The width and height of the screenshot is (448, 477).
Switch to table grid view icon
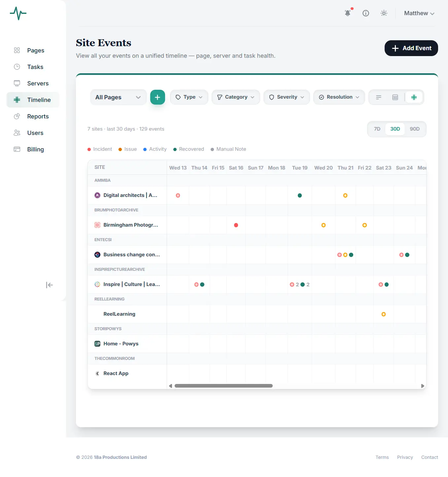coord(395,97)
